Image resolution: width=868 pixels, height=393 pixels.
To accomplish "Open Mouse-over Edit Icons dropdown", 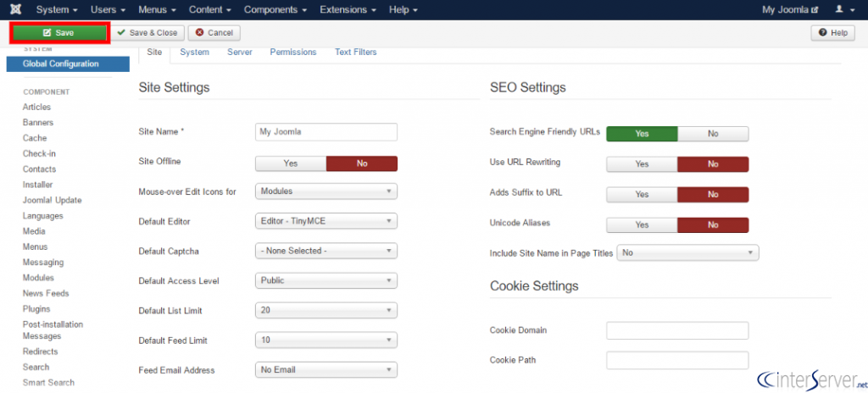I will tap(326, 191).
